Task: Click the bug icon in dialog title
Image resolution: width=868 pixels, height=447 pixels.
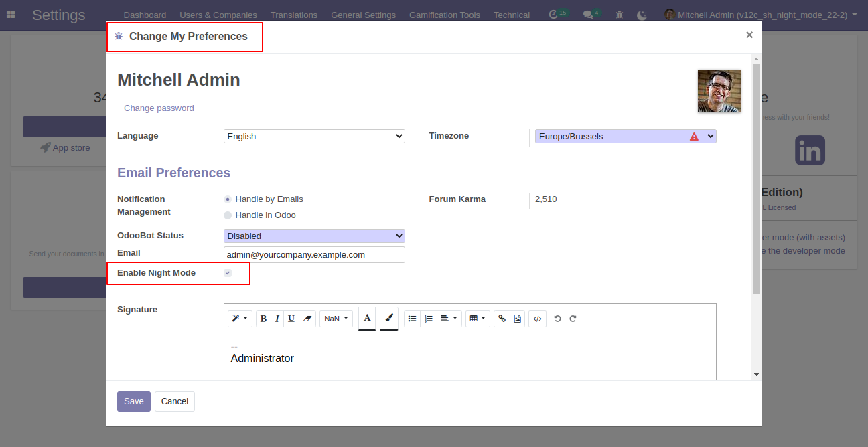Action: pyautogui.click(x=119, y=36)
